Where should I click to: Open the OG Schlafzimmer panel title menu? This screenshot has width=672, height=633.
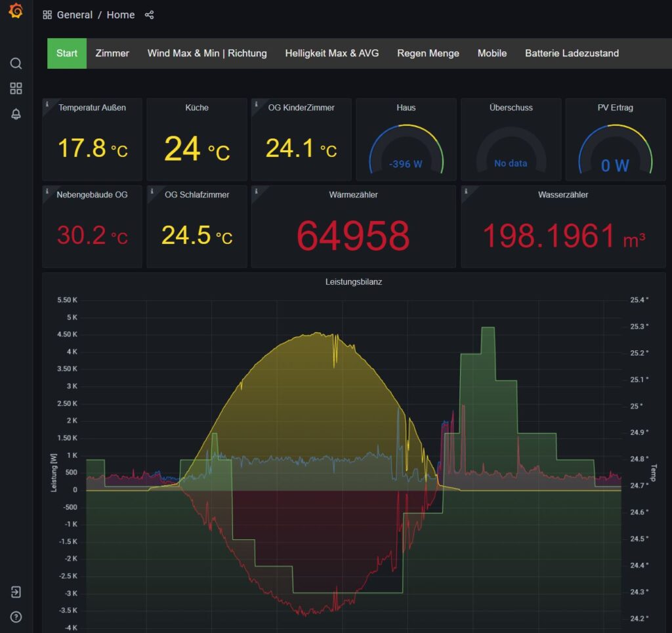[197, 195]
